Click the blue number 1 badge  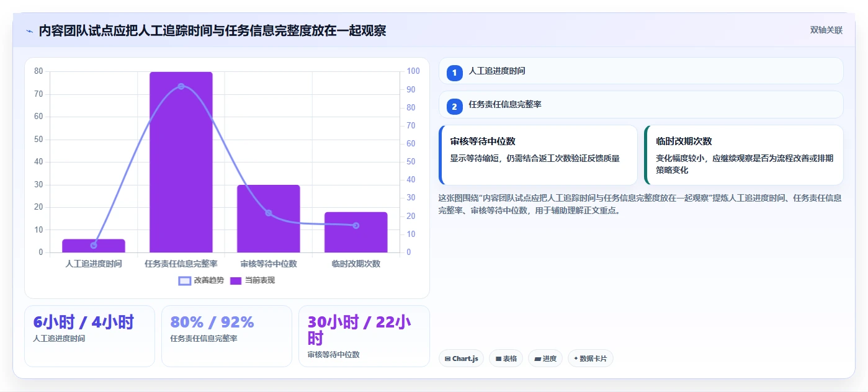(x=455, y=73)
